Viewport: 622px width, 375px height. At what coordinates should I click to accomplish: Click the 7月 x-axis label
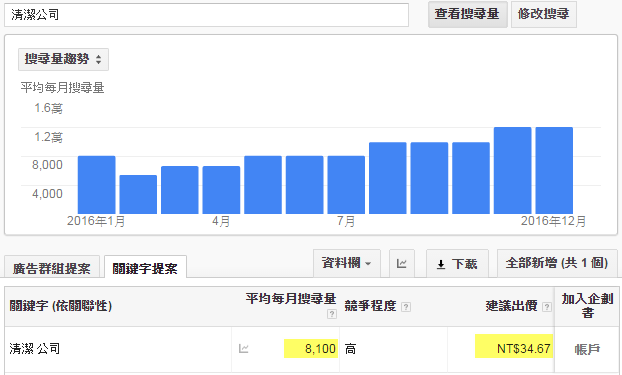point(346,221)
